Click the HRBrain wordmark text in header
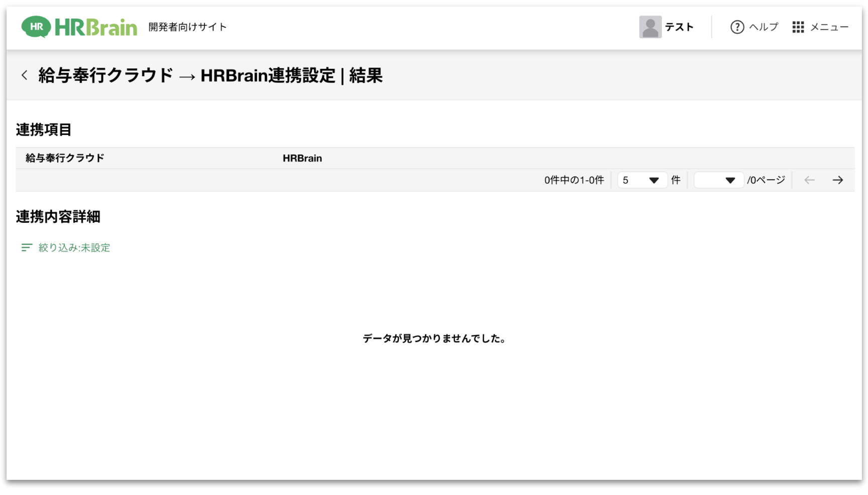This screenshot has height=495, width=868. (x=95, y=27)
